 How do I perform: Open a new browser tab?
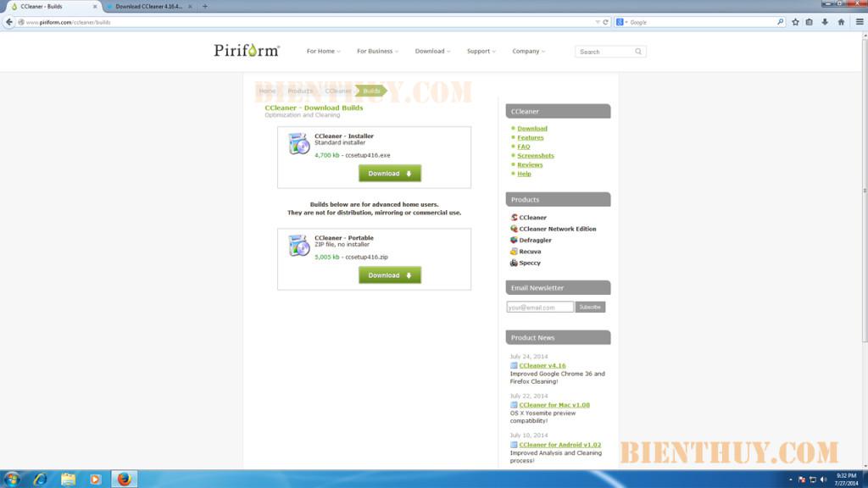[x=205, y=6]
